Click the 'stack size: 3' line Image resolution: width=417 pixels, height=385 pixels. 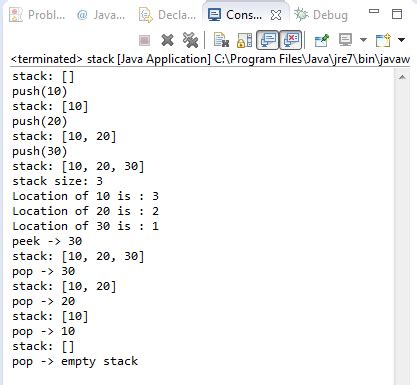(58, 181)
